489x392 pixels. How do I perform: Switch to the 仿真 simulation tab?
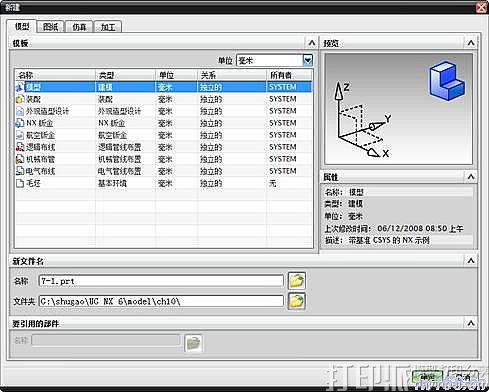[x=79, y=27]
